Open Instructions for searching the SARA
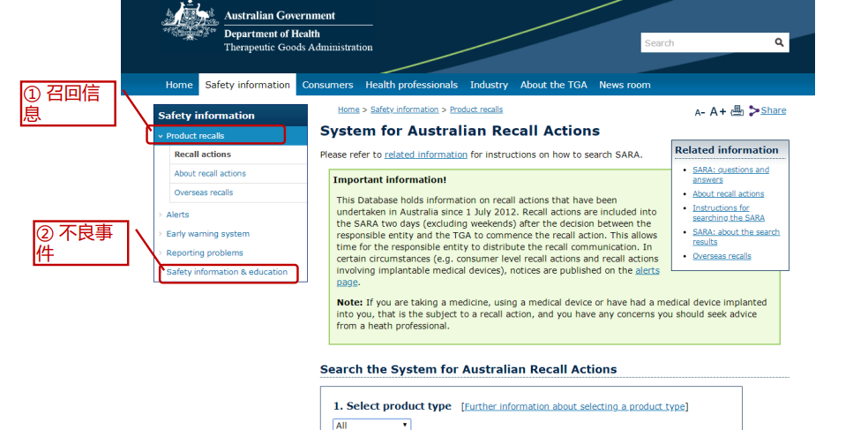The image size is (868, 430). click(x=729, y=213)
